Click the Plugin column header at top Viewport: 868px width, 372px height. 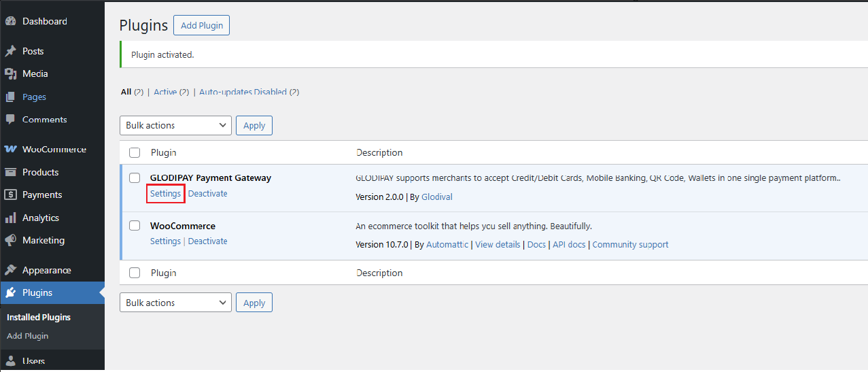164,152
